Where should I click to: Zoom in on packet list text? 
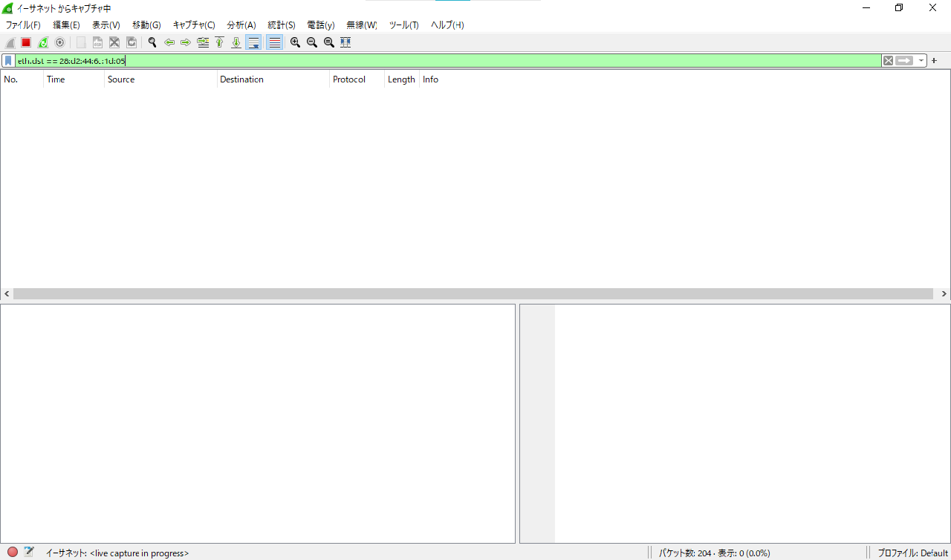pos(295,42)
